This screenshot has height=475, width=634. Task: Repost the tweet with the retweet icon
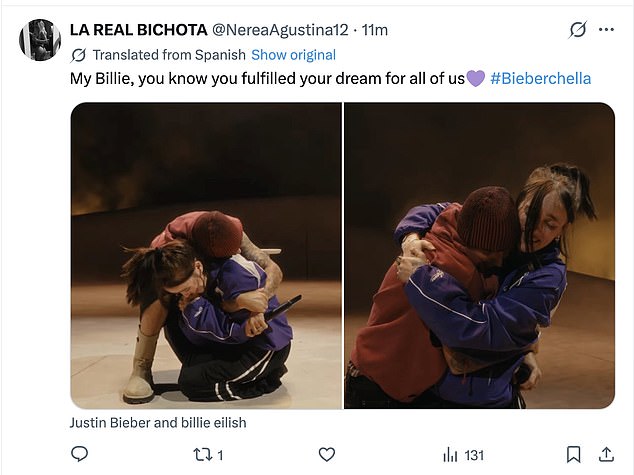201,455
